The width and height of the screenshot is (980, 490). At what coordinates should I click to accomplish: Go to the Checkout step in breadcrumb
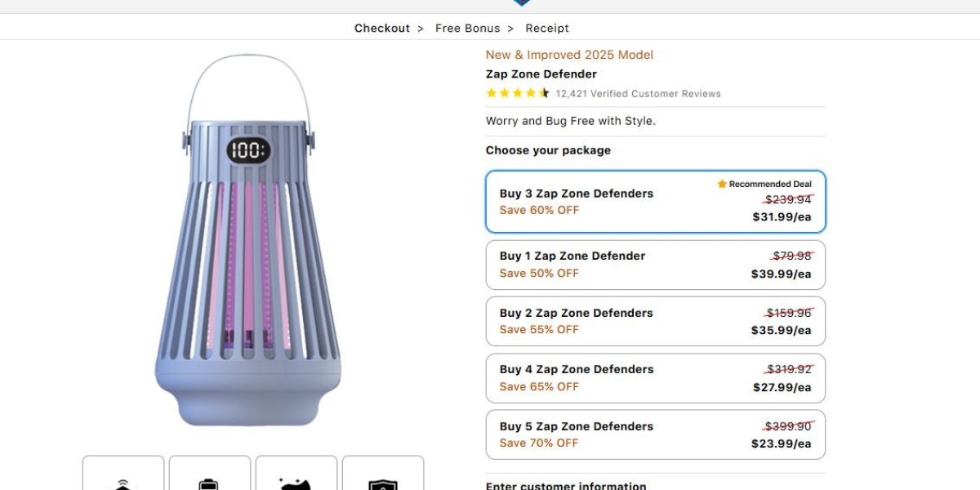[x=382, y=28]
